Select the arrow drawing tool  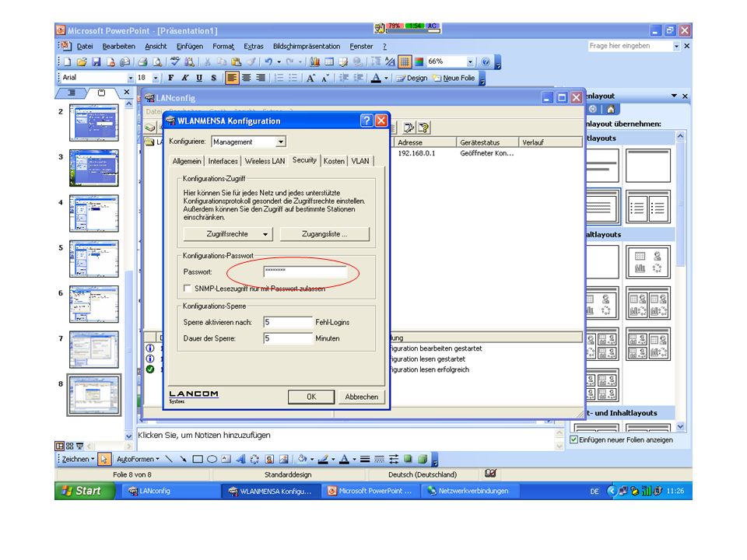point(183,459)
